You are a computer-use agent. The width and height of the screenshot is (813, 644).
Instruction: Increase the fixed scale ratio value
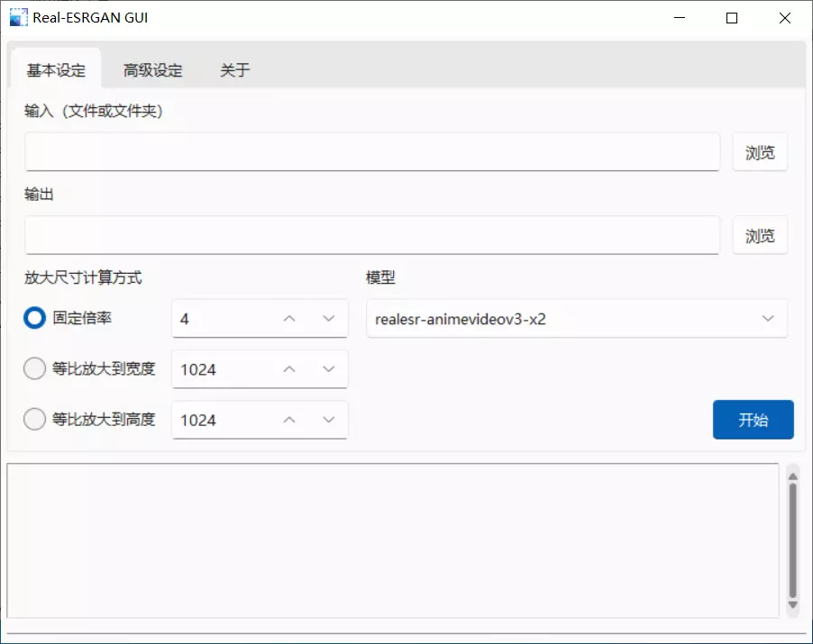tap(289, 319)
